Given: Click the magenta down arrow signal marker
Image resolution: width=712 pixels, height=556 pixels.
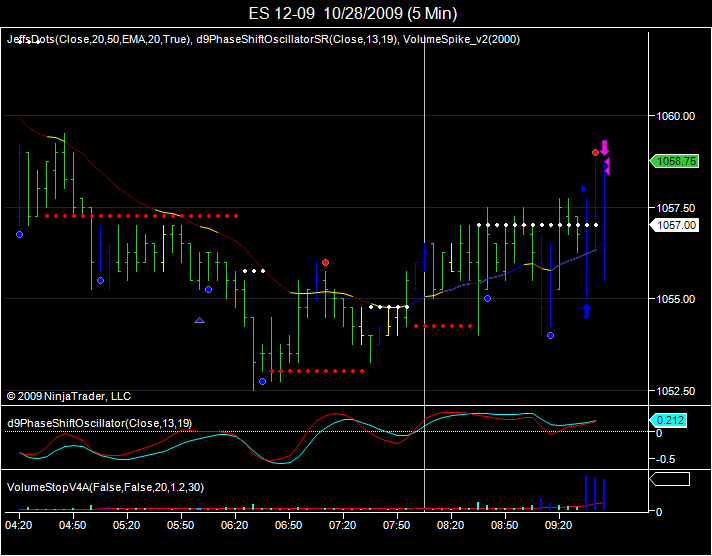Looking at the screenshot, I should pos(604,148).
